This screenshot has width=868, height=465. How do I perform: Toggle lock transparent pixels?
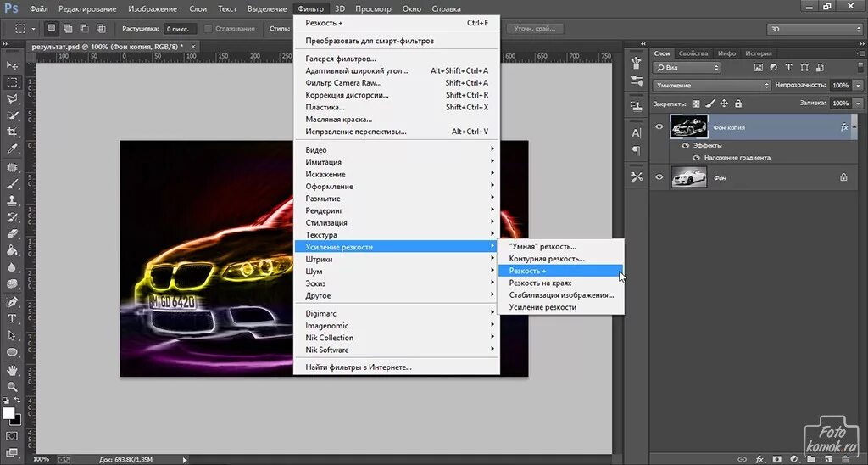coord(696,104)
